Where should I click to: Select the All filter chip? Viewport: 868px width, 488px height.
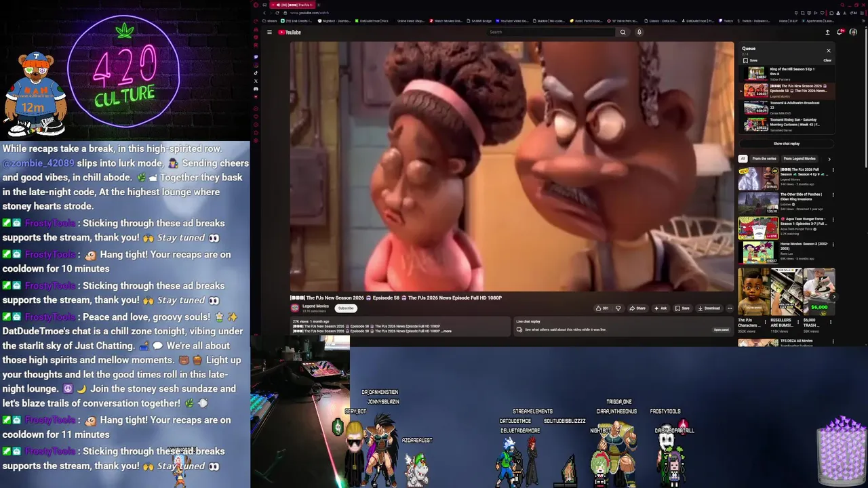point(743,159)
